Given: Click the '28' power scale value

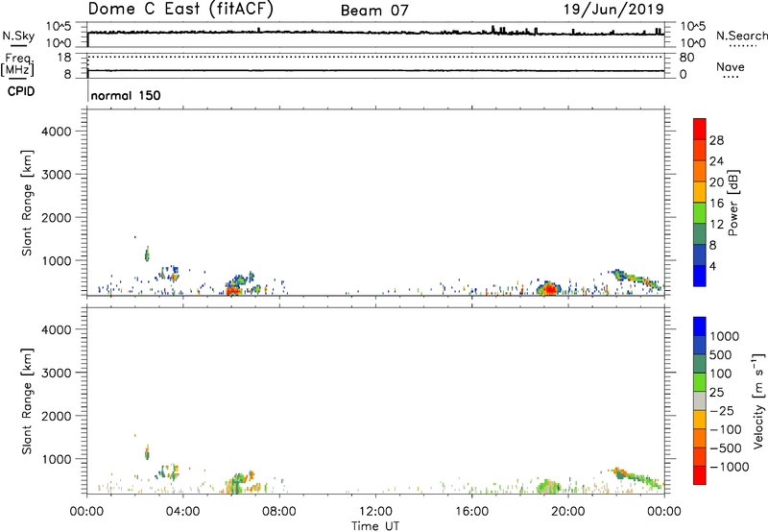Looking at the screenshot, I should (716, 140).
